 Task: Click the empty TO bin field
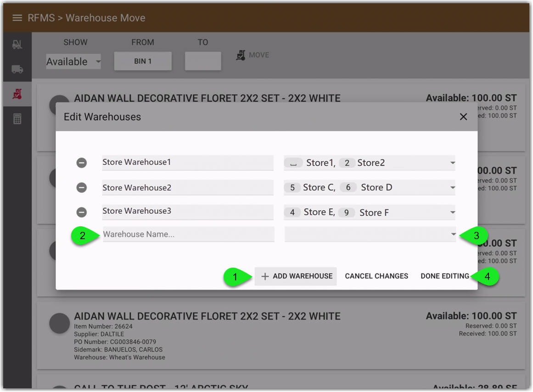coord(203,61)
